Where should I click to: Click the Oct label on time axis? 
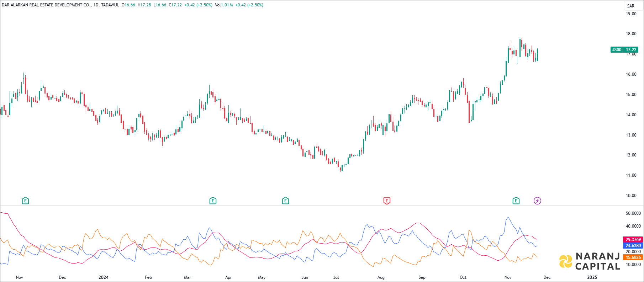coord(463,277)
